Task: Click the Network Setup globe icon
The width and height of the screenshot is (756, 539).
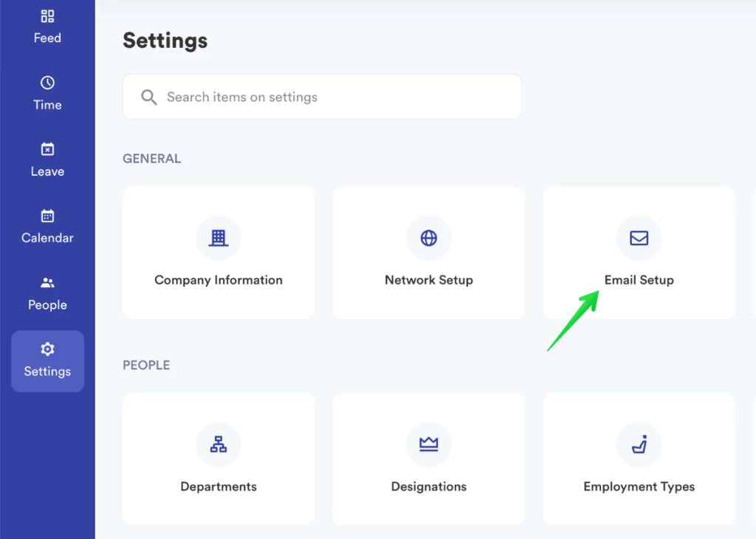Action: point(429,238)
